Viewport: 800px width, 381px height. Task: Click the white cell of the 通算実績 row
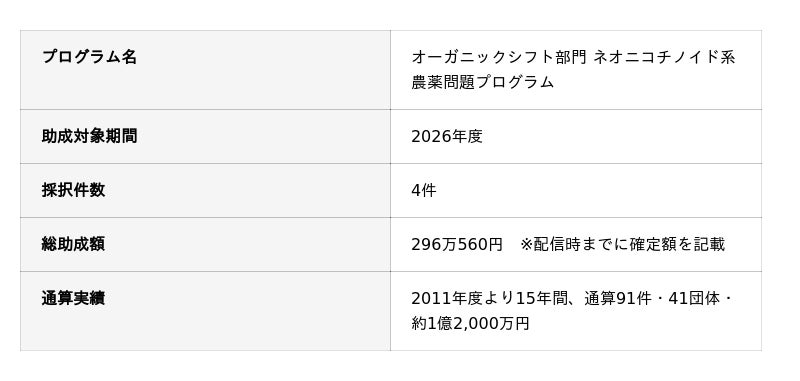tap(576, 311)
